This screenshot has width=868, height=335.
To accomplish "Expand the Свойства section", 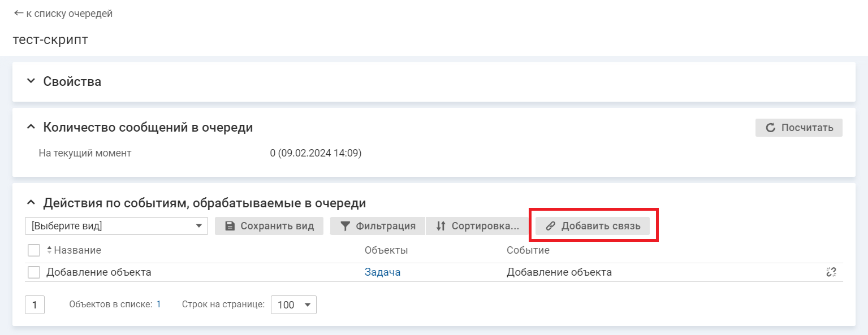I will coord(31,81).
